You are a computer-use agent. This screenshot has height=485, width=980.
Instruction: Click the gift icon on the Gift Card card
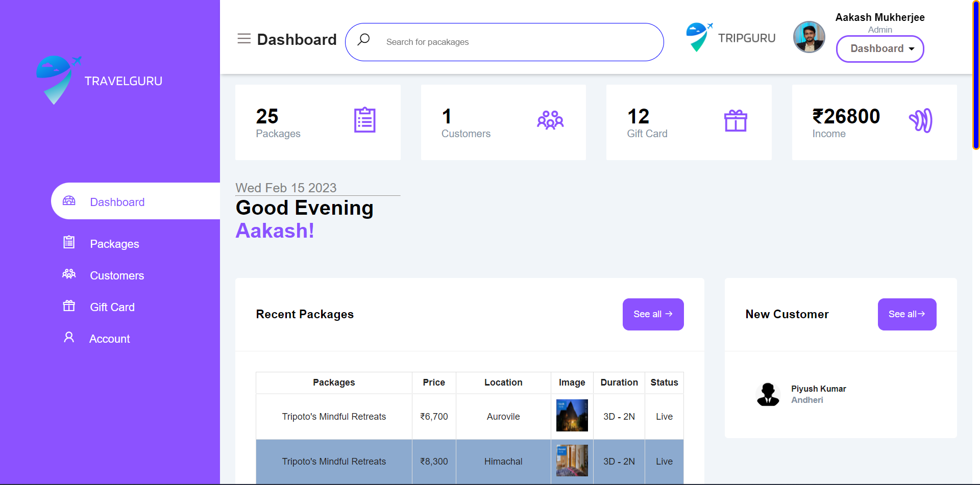[736, 121]
